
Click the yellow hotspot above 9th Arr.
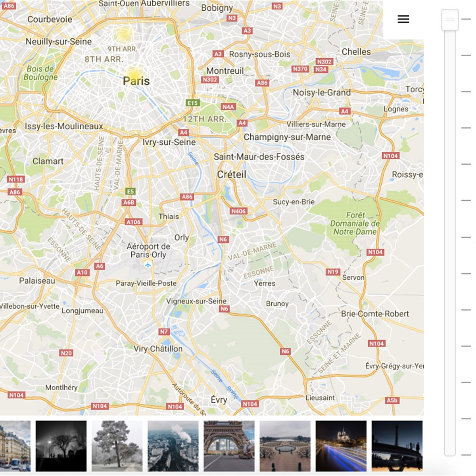coord(124,34)
